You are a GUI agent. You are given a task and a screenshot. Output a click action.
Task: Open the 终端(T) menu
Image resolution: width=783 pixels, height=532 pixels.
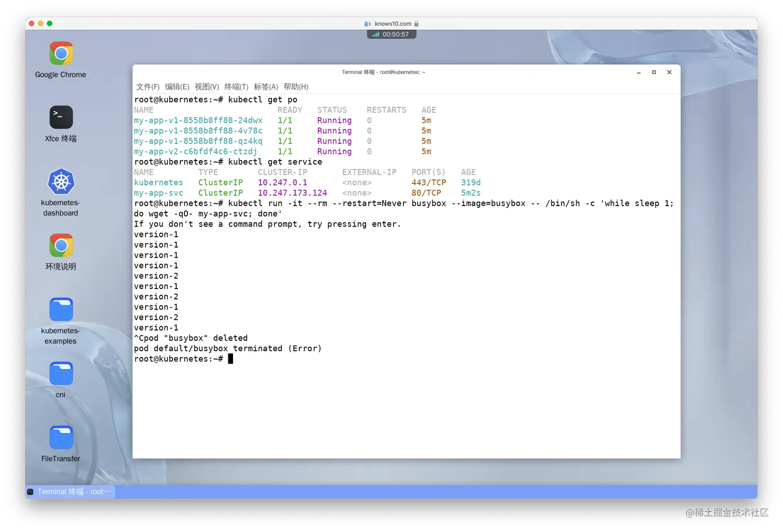click(x=237, y=87)
